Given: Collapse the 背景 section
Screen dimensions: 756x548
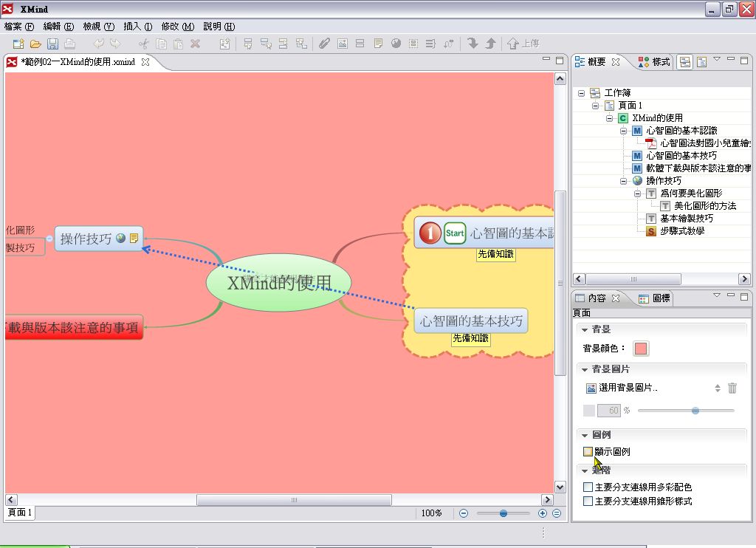Looking at the screenshot, I should coord(585,329).
